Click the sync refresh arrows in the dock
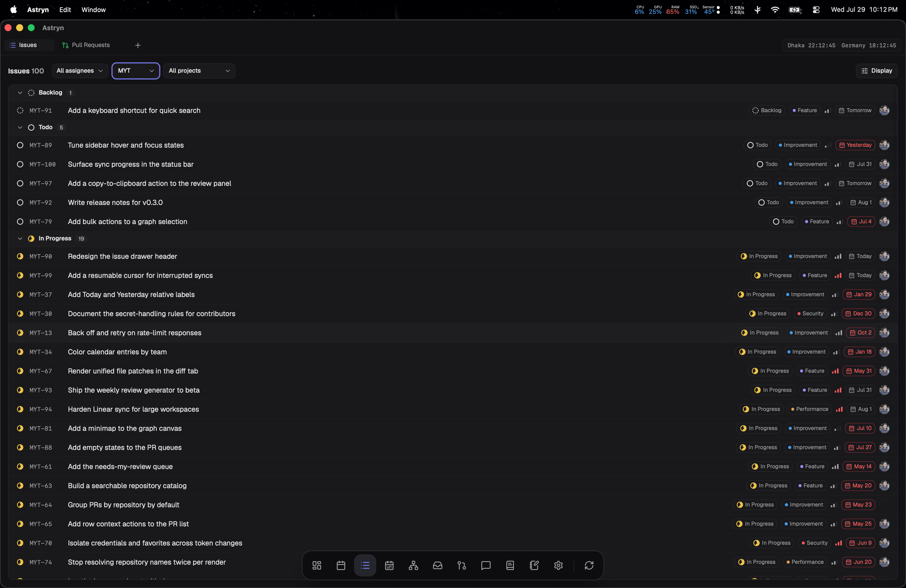The height and width of the screenshot is (588, 906). click(589, 565)
